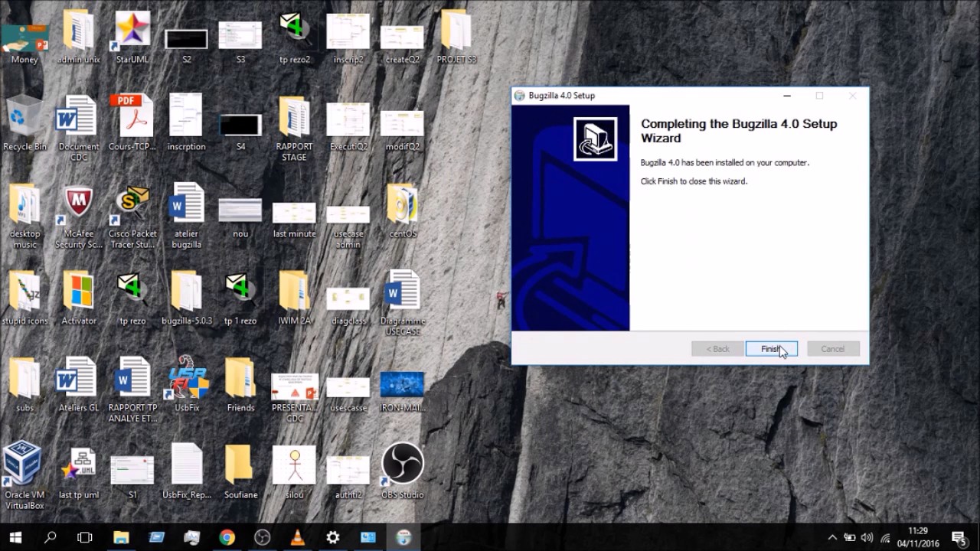The width and height of the screenshot is (980, 551).
Task: Select the Ateliers GL Word document
Action: (x=79, y=386)
